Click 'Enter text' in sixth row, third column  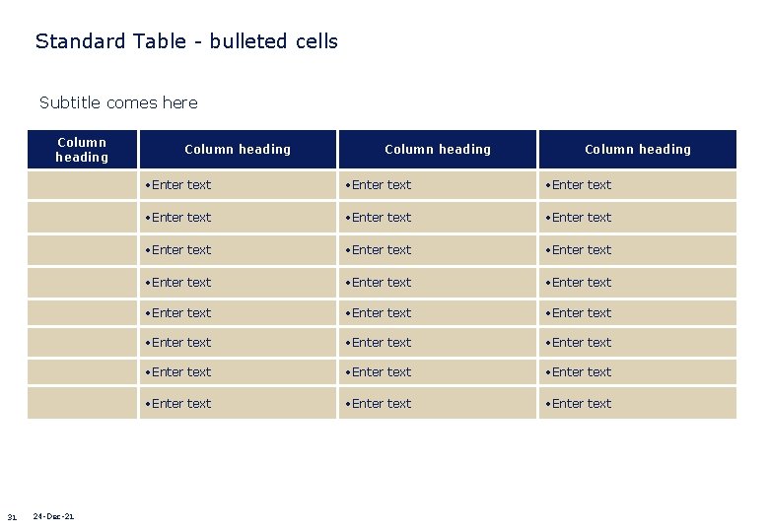pyautogui.click(x=383, y=343)
